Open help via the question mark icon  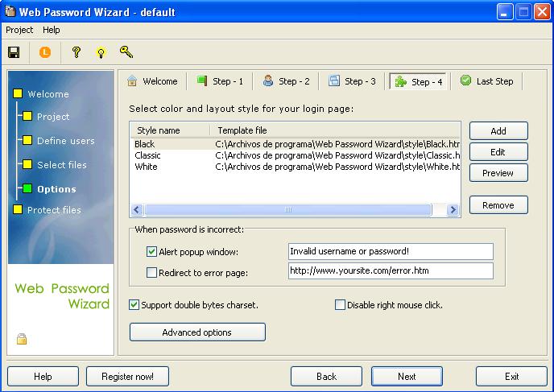[76, 52]
